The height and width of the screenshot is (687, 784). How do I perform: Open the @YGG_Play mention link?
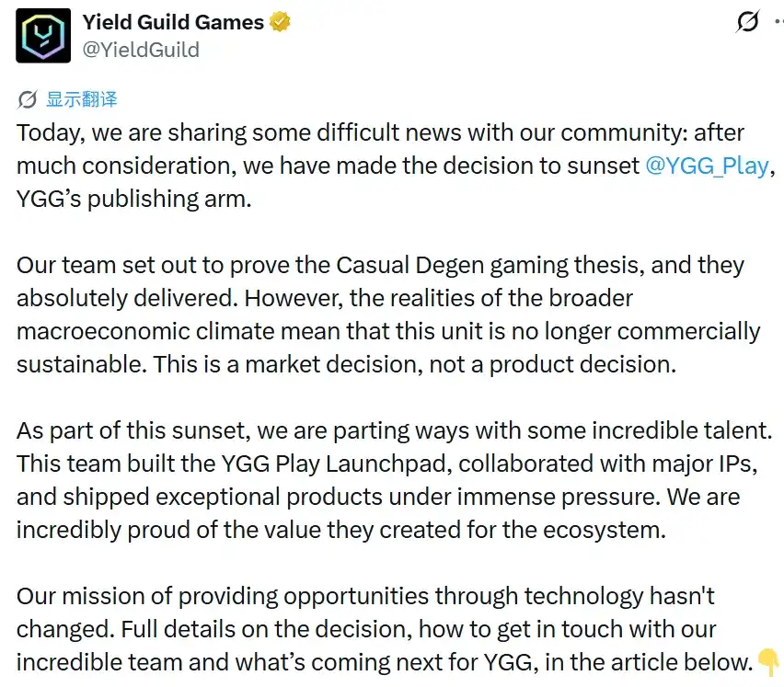(x=707, y=166)
